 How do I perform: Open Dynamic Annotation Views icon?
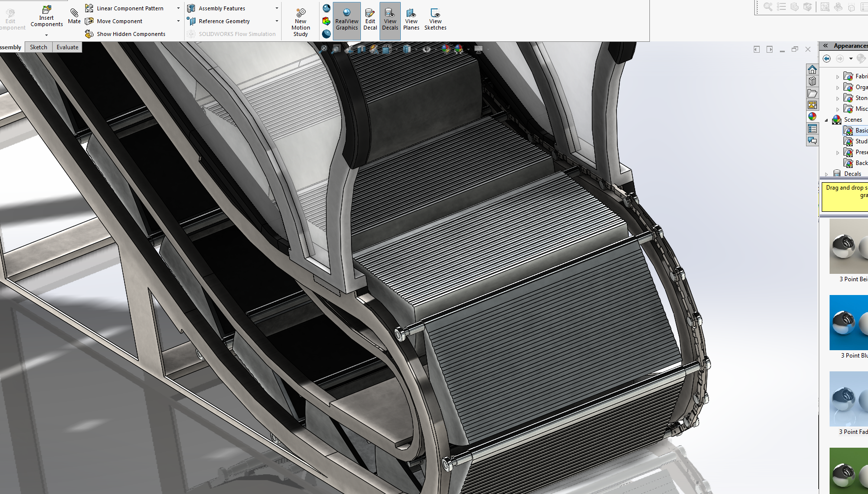[374, 49]
